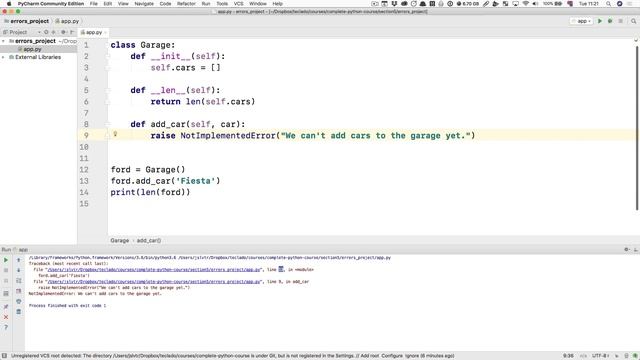640x360 pixels.
Task: Click the intention light bulb on line 9
Action: click(x=115, y=134)
